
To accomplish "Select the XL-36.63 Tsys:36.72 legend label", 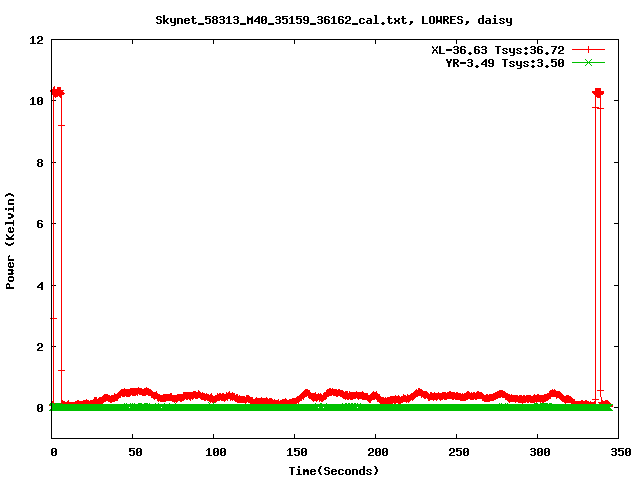I will 498,50.
